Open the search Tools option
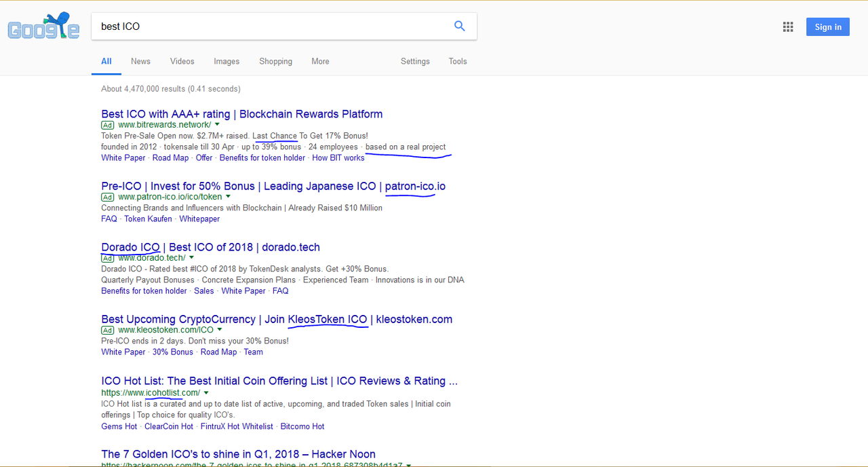 tap(458, 61)
